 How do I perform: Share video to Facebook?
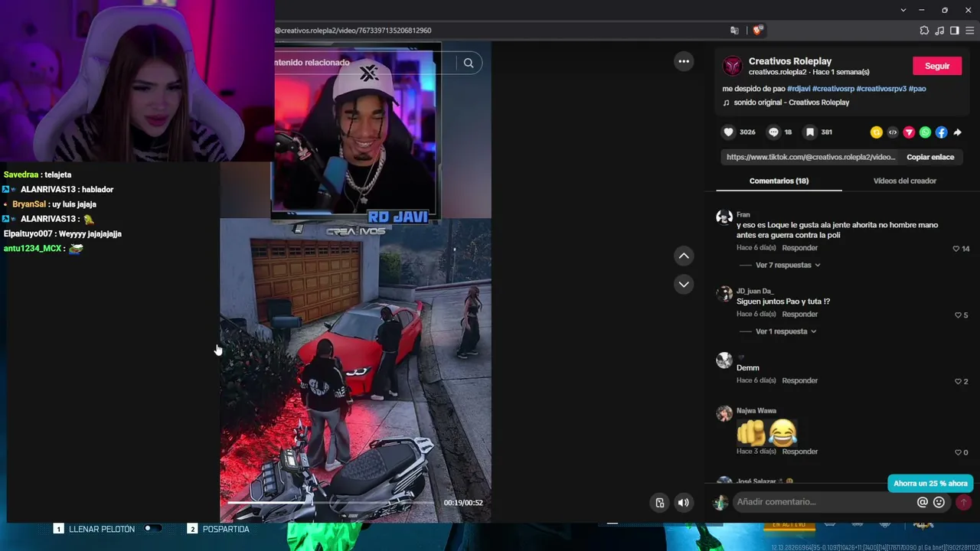click(941, 132)
